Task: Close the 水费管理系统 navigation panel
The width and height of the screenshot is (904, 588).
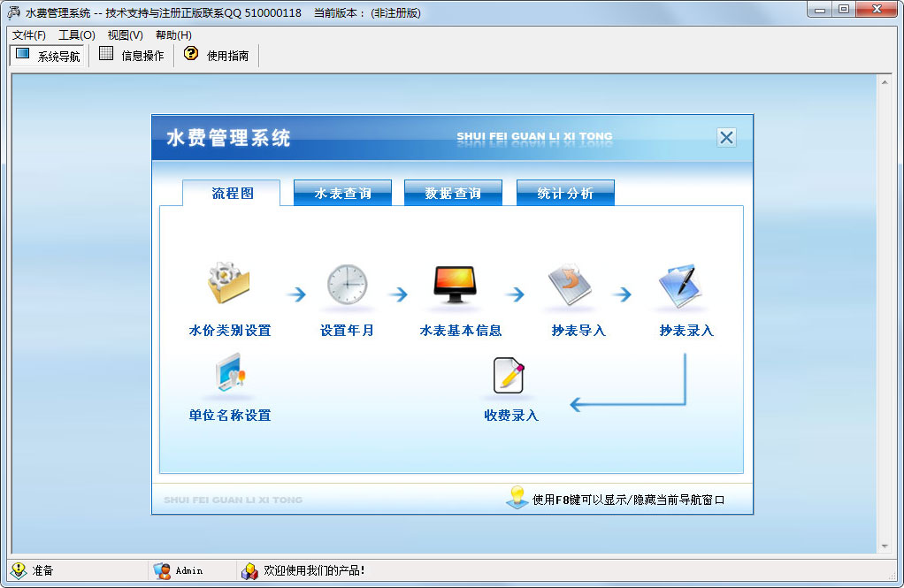Action: pyautogui.click(x=726, y=138)
